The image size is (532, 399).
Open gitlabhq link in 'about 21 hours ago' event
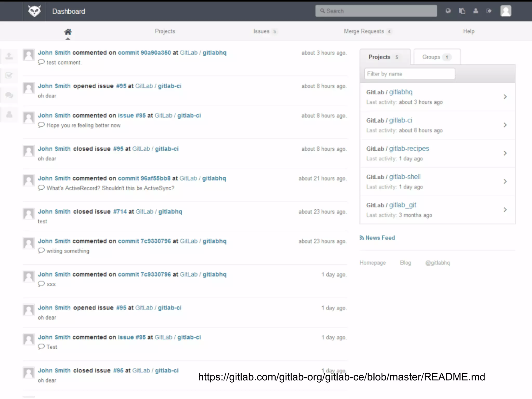click(214, 178)
